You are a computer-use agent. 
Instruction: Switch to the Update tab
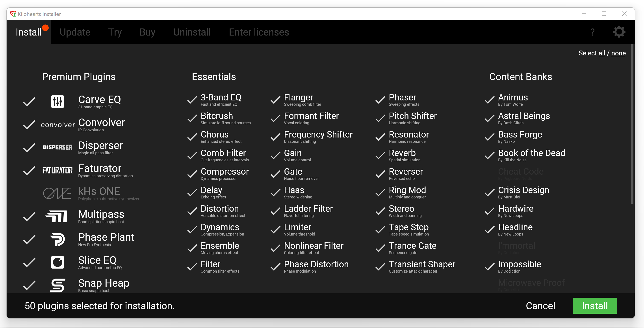[75, 32]
